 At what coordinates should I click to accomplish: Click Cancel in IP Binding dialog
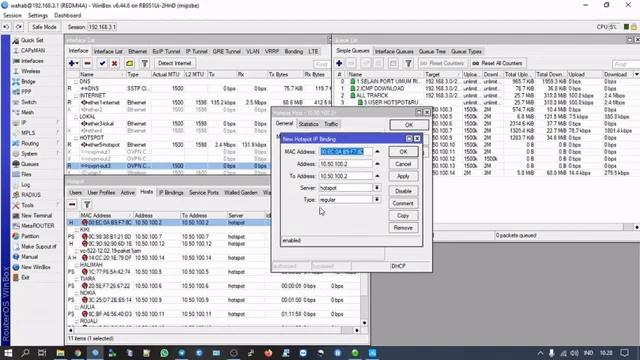(403, 164)
